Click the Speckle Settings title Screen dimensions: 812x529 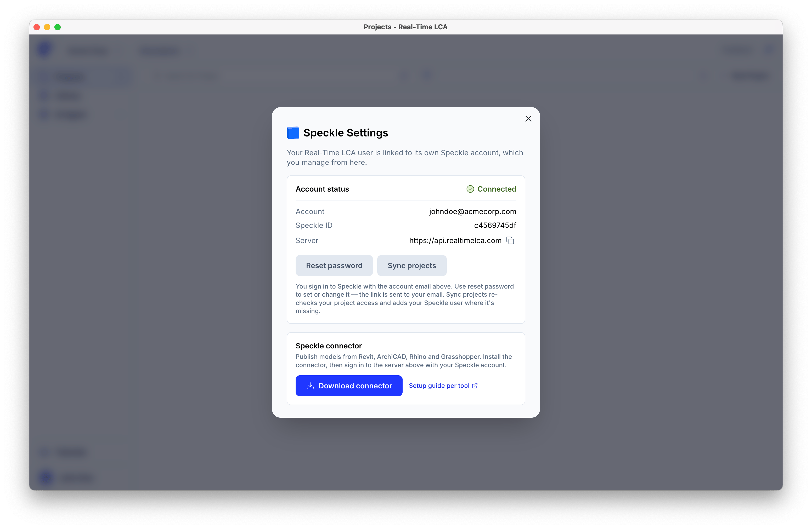(346, 133)
